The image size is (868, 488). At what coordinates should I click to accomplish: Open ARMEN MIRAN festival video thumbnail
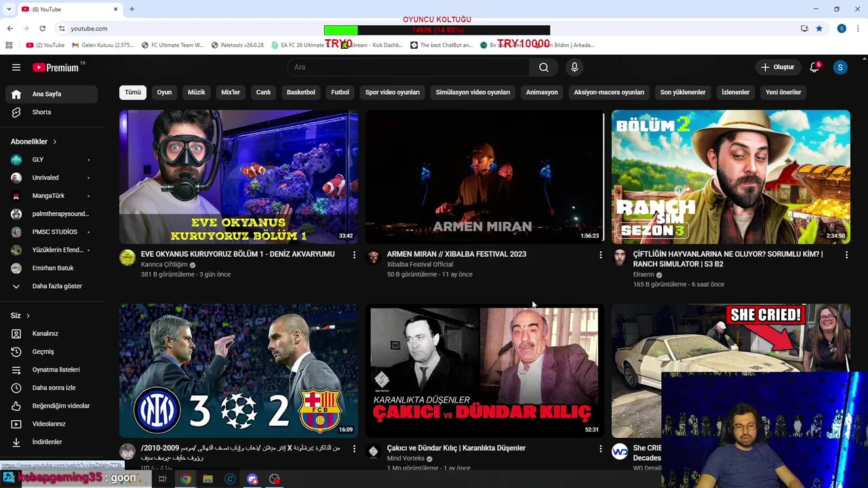pos(484,177)
